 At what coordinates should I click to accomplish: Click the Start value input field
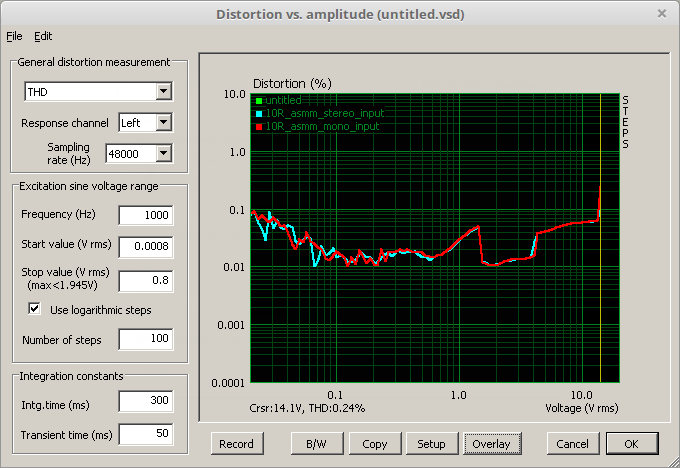click(x=145, y=246)
